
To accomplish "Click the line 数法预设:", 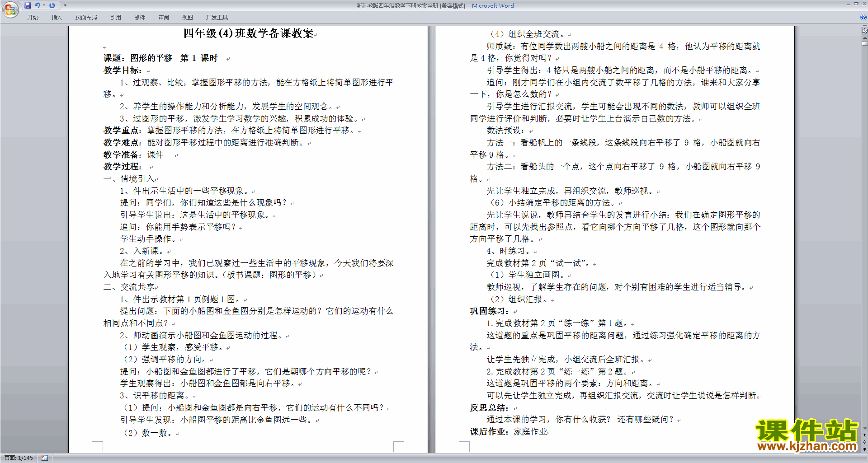I will click(505, 131).
